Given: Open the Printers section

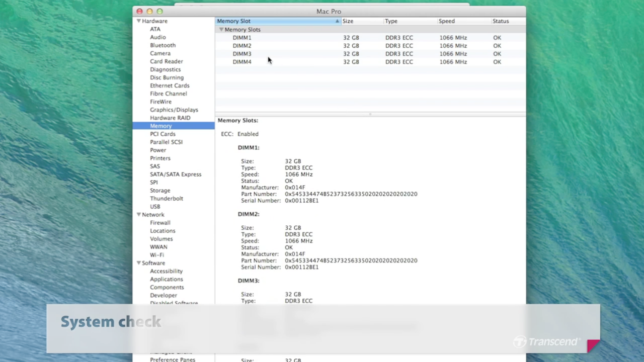Looking at the screenshot, I should point(160,158).
